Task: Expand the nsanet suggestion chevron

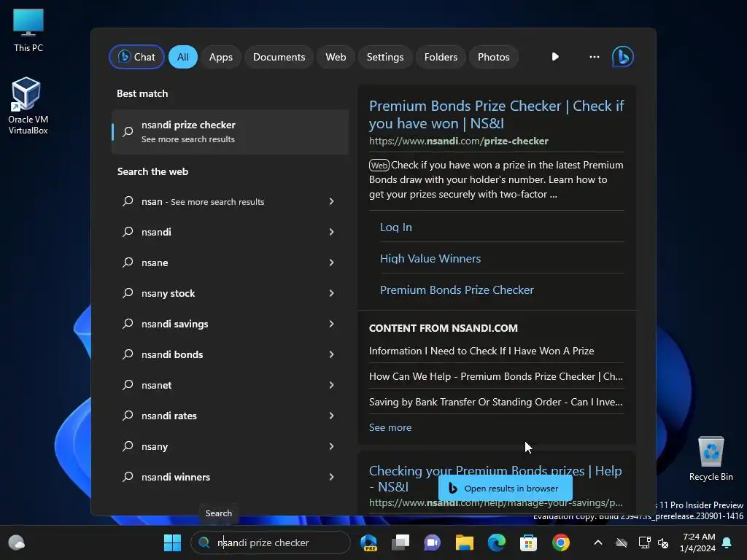Action: 332,385
